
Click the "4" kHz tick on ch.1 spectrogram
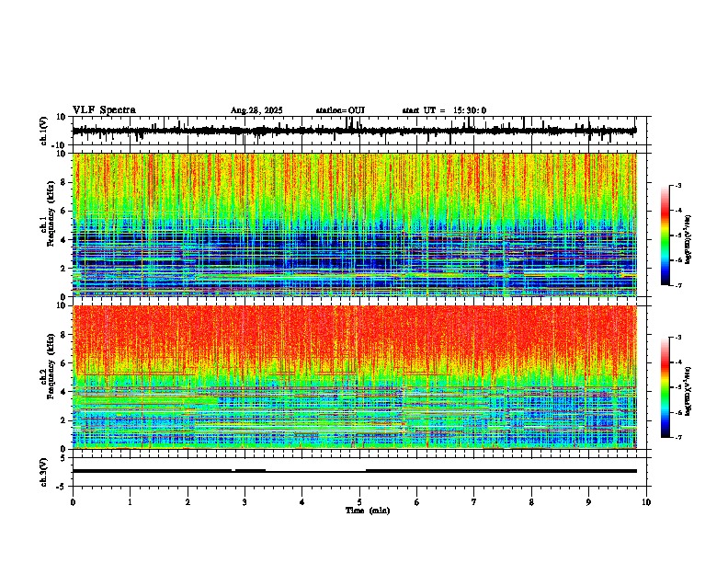(64, 240)
